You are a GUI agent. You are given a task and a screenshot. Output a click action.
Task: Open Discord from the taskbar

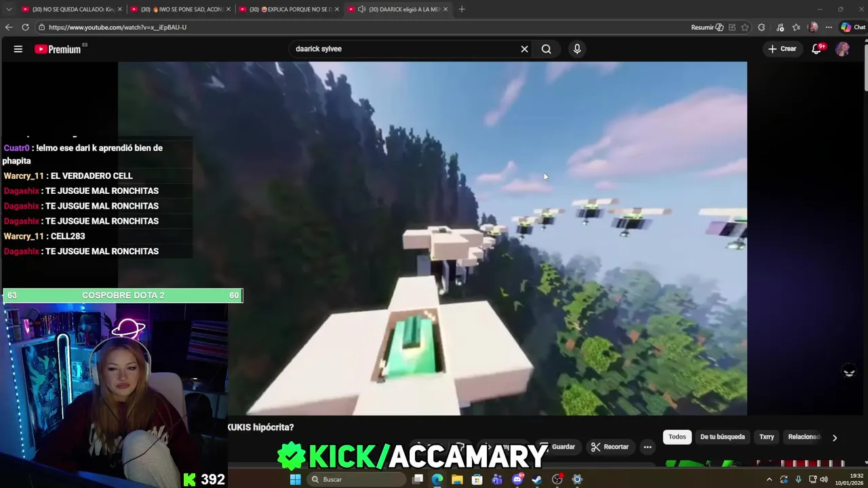click(x=517, y=479)
